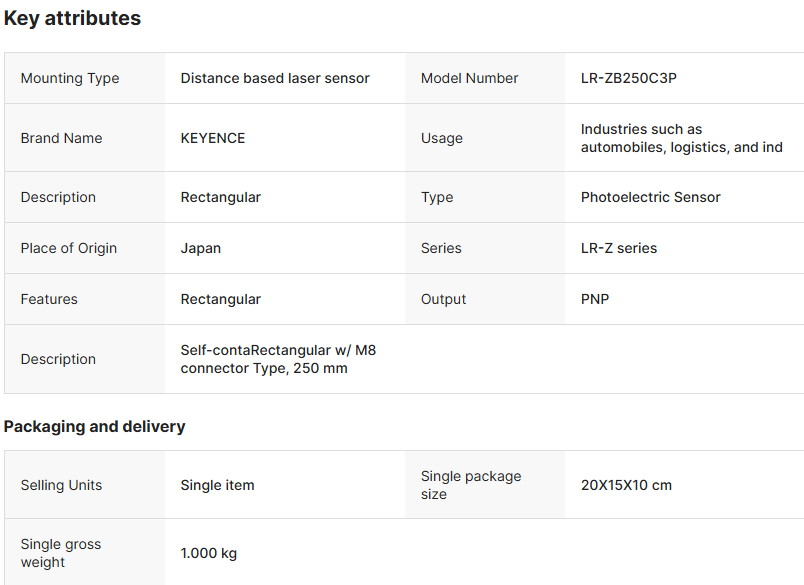Click the Japan origin value

tap(200, 248)
